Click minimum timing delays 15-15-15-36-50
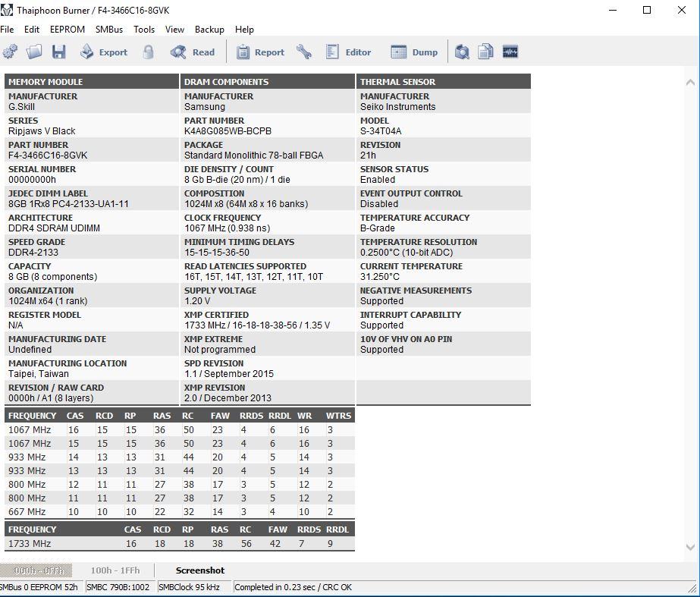 217,253
